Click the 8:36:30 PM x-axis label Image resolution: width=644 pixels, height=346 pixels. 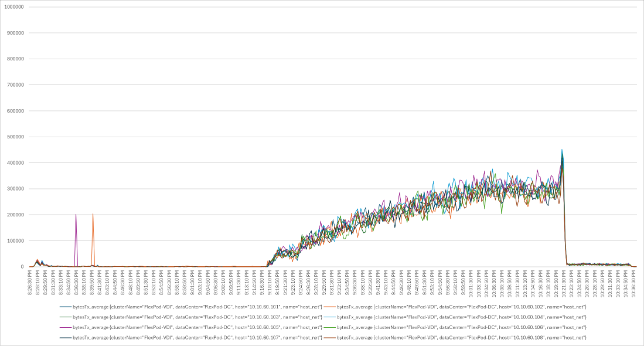pyautogui.click(x=76, y=282)
